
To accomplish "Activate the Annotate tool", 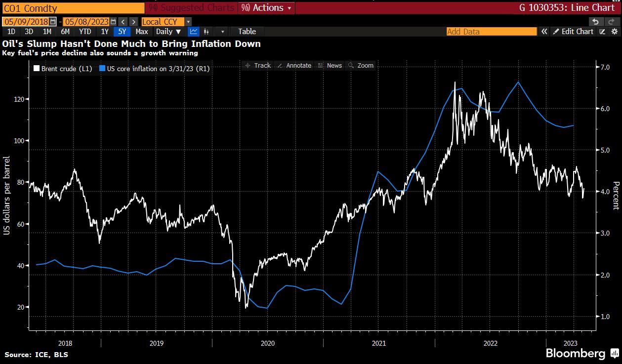I will tap(294, 65).
